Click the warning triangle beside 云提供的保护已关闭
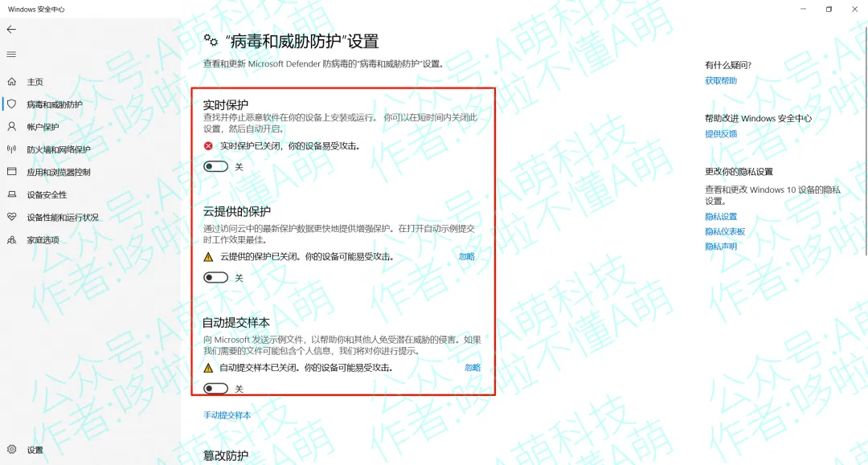Screen dimensions: 868x465 click(x=208, y=256)
